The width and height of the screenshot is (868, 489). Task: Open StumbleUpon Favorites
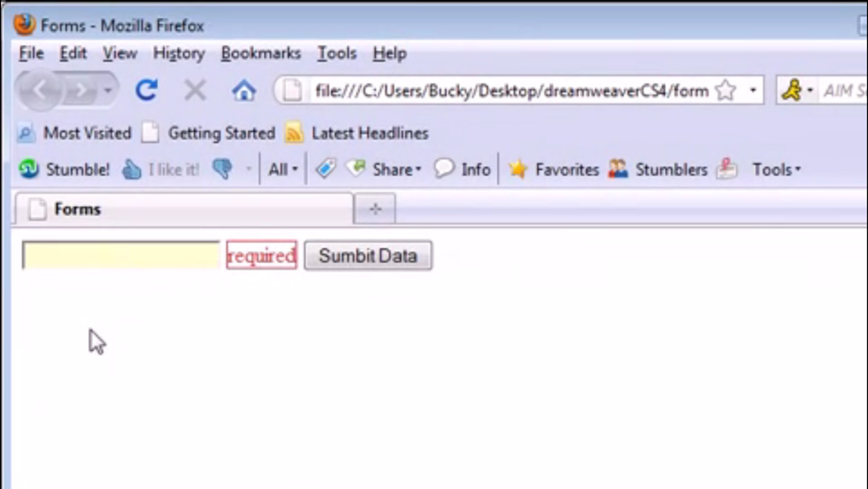tap(553, 169)
